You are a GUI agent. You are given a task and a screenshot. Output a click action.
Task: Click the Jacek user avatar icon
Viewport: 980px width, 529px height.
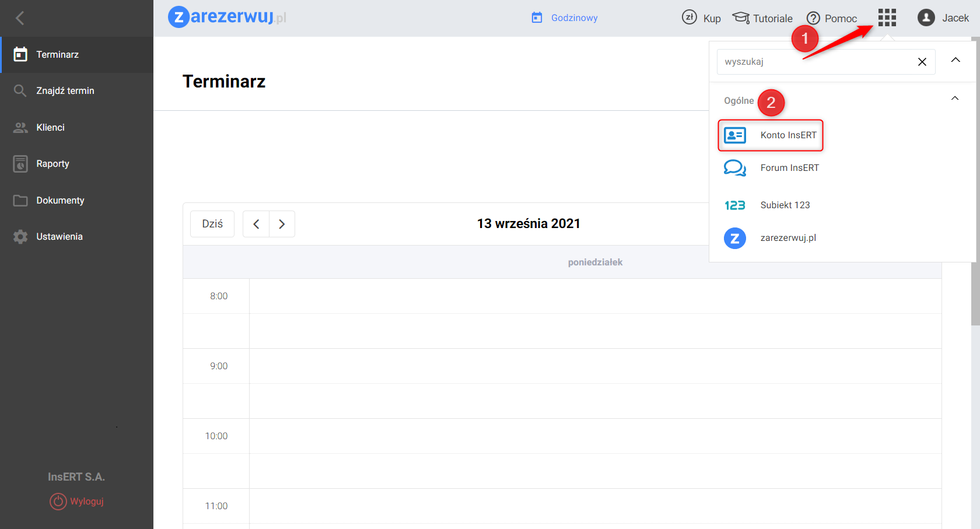click(x=926, y=17)
